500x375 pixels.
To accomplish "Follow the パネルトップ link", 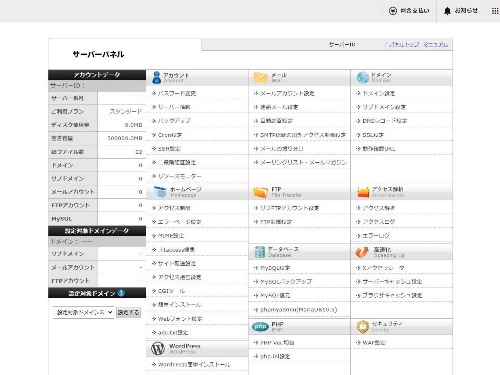I will tap(404, 44).
